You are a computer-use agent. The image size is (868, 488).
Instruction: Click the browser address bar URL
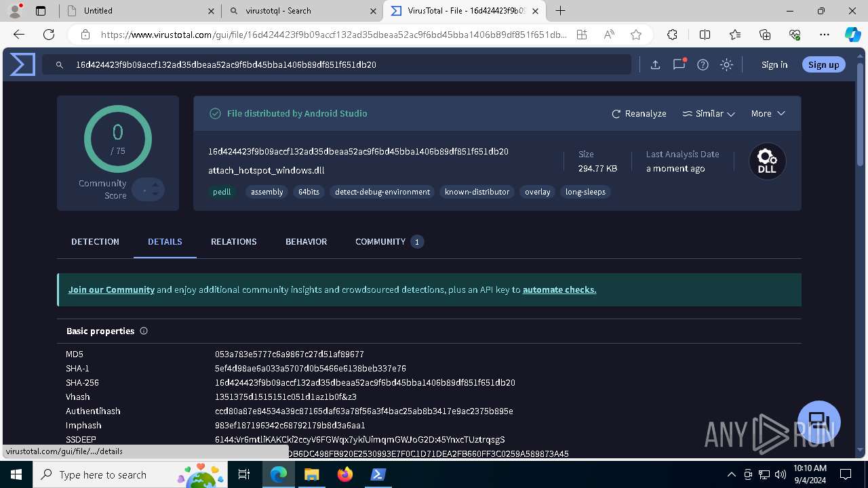click(334, 35)
